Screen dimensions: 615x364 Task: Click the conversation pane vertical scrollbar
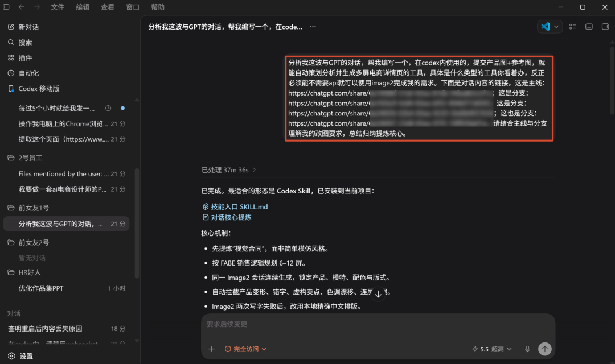tap(612, 81)
